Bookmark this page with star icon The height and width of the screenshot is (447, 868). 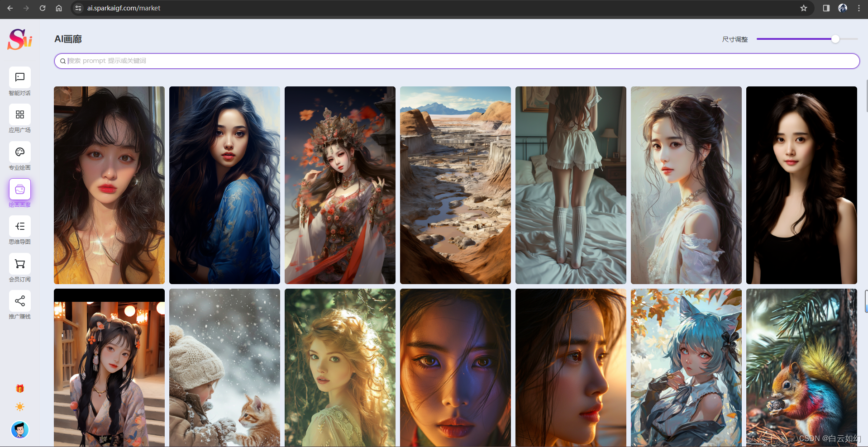(804, 8)
